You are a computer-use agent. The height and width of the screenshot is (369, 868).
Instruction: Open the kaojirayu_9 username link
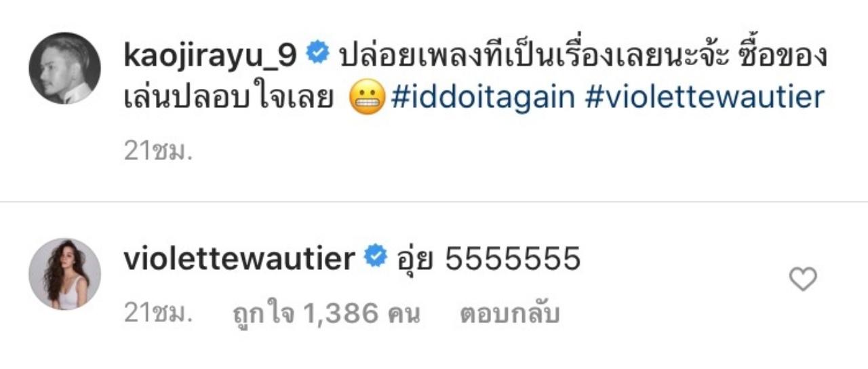[x=212, y=56]
